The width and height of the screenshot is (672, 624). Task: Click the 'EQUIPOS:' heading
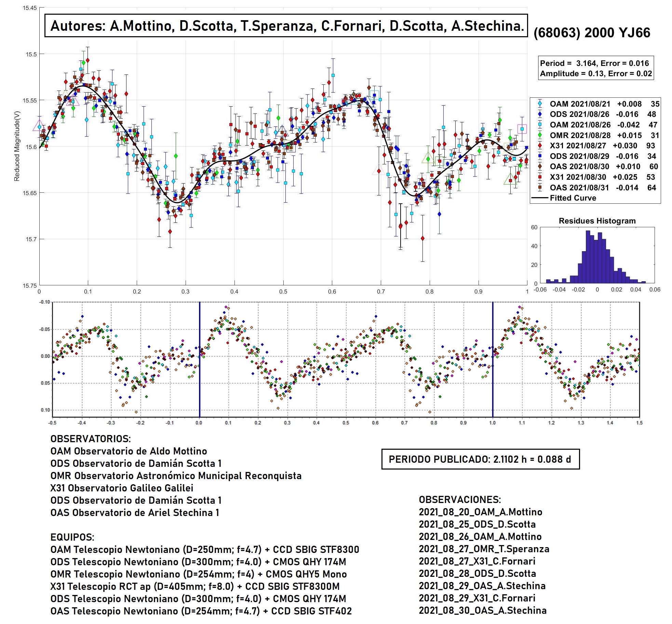(72, 537)
